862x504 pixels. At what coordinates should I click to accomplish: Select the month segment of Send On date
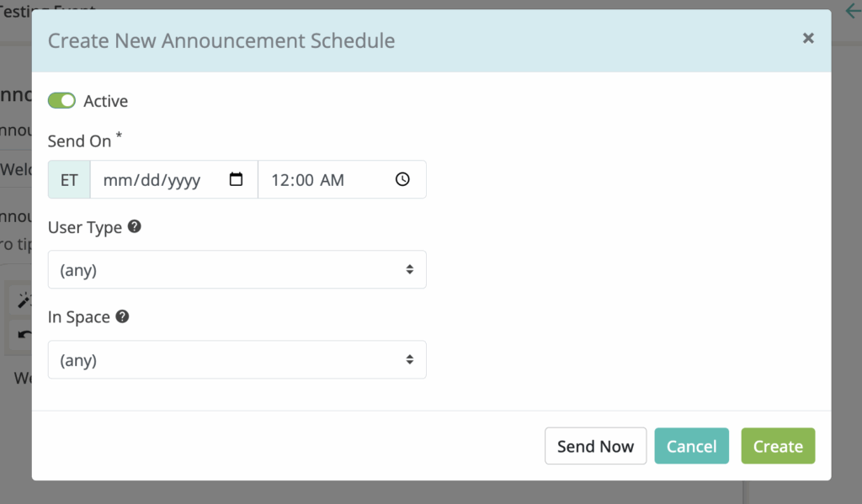tap(114, 180)
